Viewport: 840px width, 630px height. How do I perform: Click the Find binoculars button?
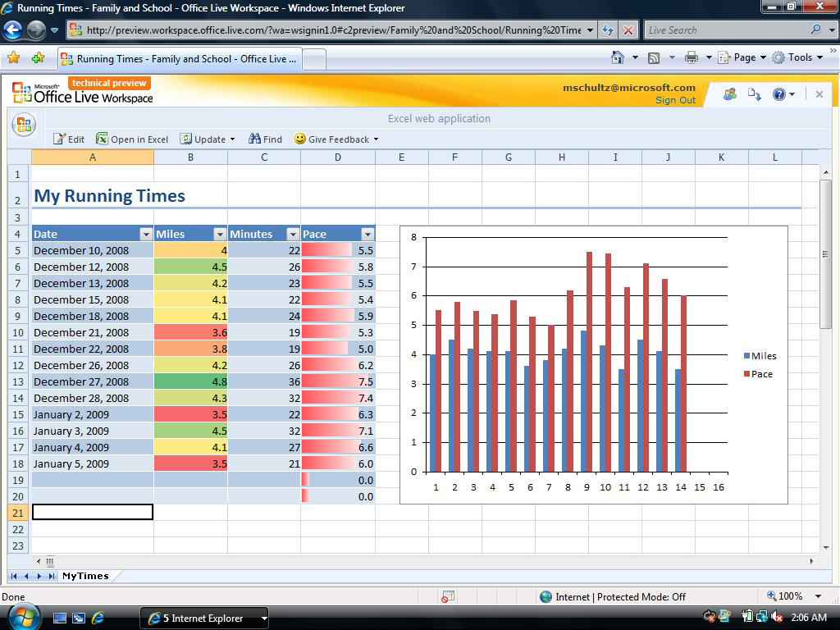265,139
